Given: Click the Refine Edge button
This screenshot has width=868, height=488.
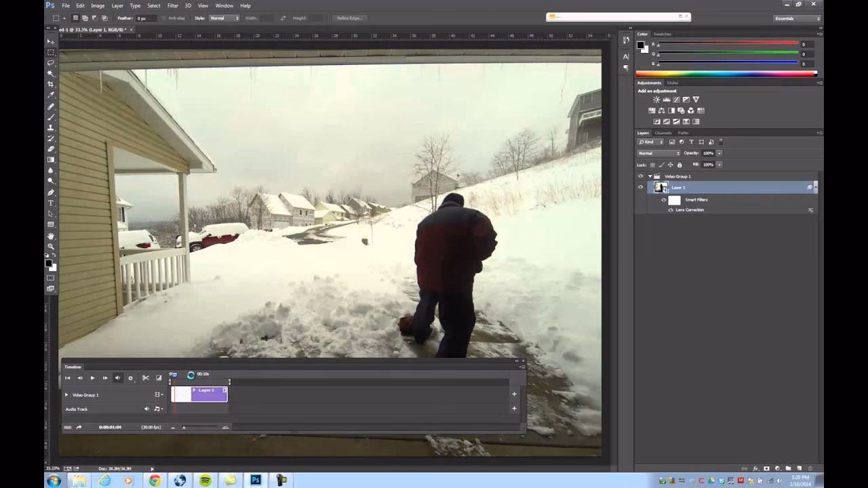Looking at the screenshot, I should pos(349,18).
